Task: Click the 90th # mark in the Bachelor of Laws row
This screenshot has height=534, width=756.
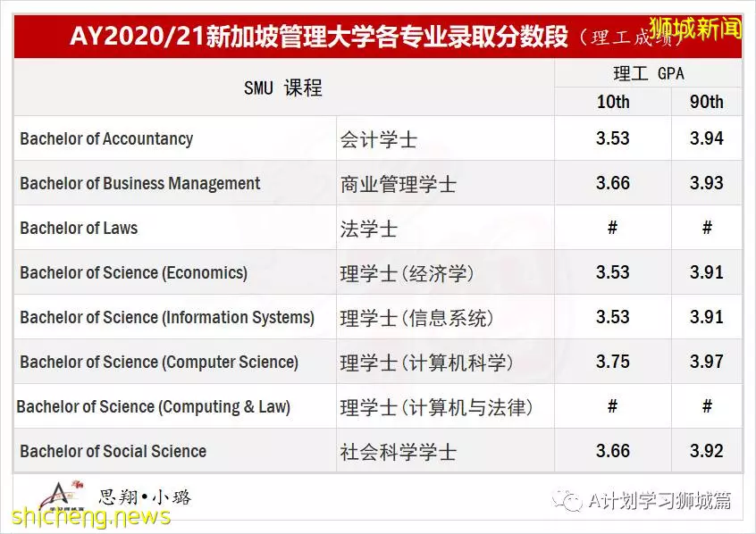Action: 707,228
